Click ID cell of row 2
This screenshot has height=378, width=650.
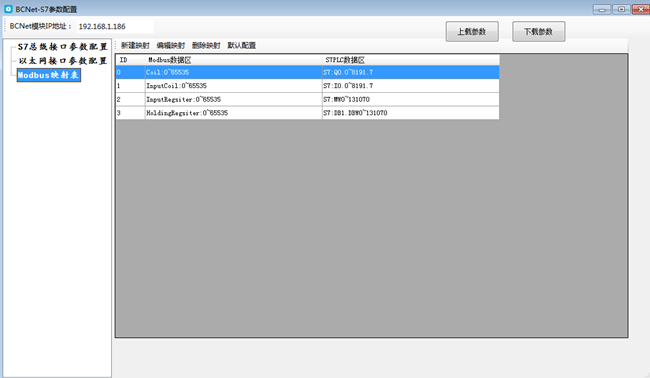[131, 99]
